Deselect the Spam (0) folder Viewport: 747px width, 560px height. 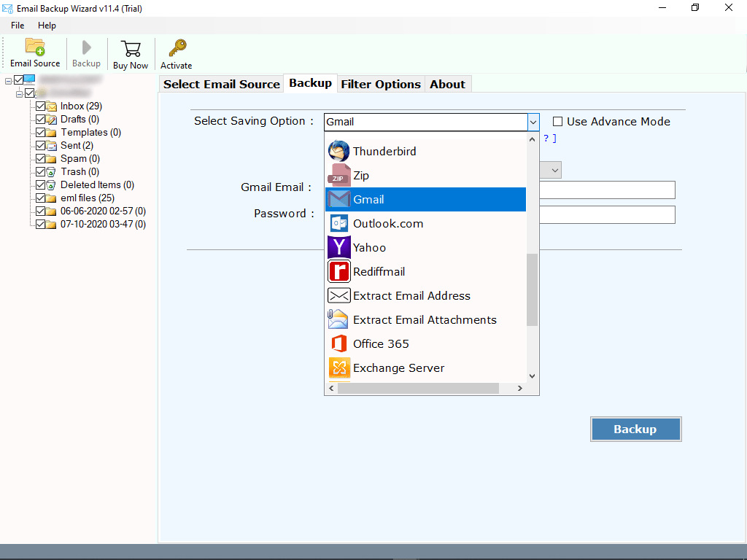(x=41, y=158)
